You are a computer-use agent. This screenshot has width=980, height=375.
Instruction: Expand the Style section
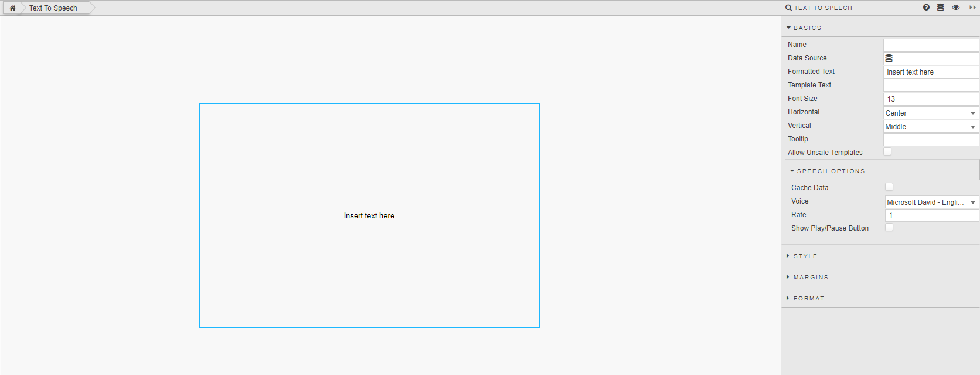(x=805, y=256)
